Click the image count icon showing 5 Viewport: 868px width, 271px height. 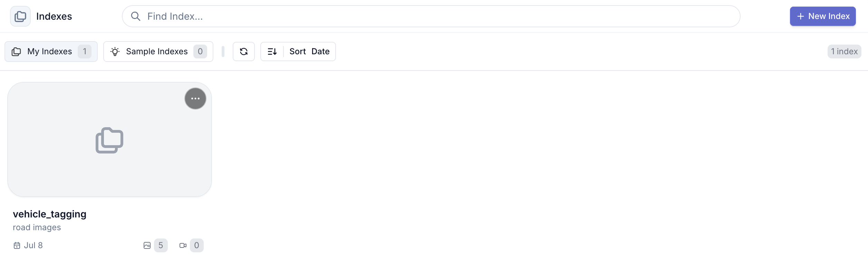(x=148, y=245)
